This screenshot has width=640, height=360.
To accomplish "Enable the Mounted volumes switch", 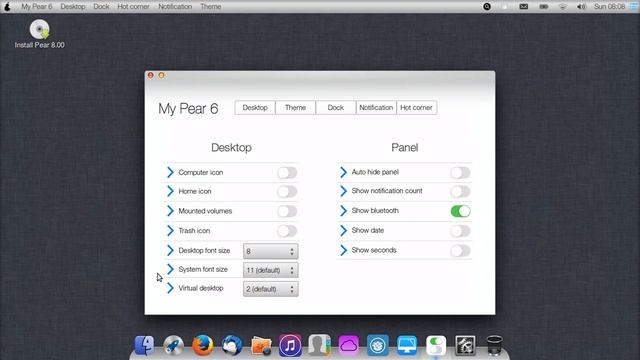I will pos(287,211).
